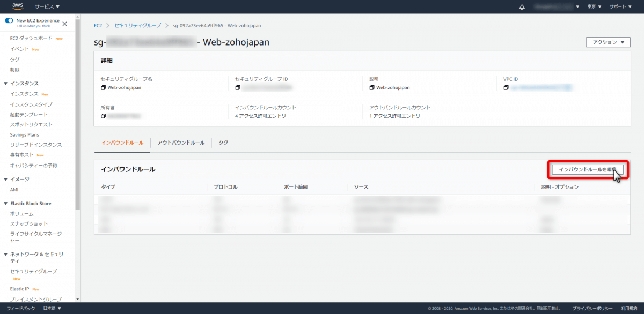Open EC2 ダッシュボード in sidebar
This screenshot has width=644, height=314.
click(x=31, y=39)
